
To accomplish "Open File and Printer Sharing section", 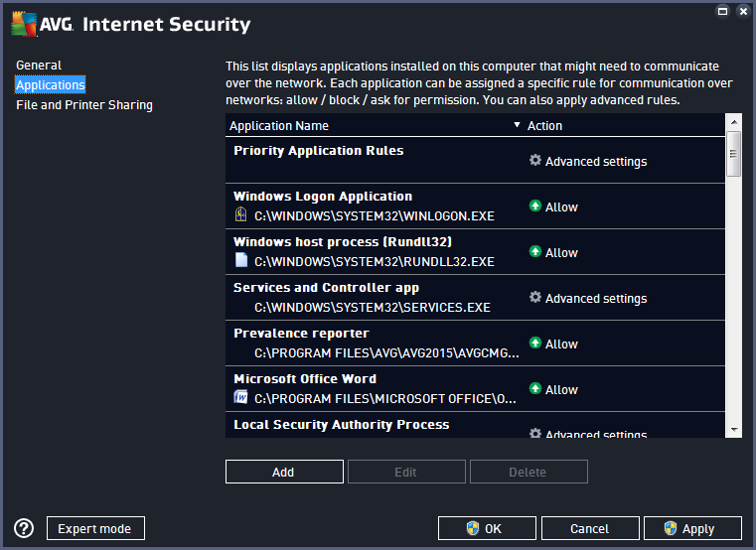I will (84, 105).
